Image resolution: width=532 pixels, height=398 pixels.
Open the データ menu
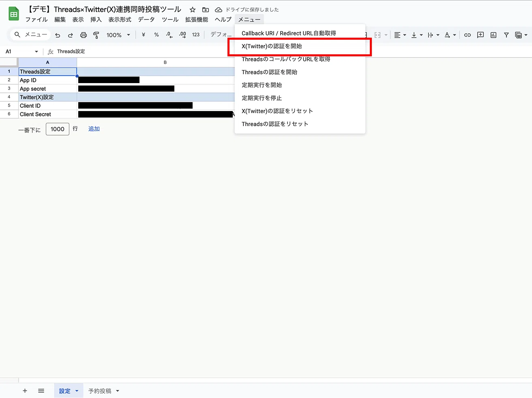coord(146,19)
